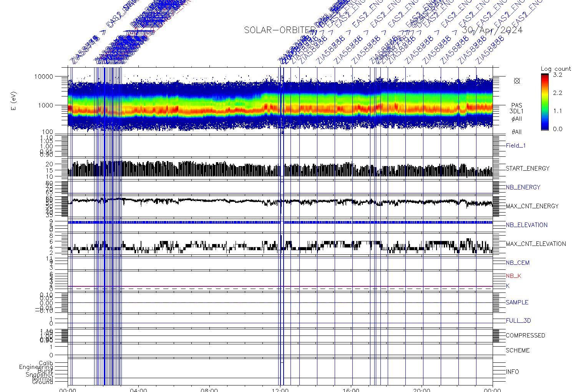The height and width of the screenshot is (392, 581).
Task: Select the START_ENERGY panel label
Action: tap(527, 168)
